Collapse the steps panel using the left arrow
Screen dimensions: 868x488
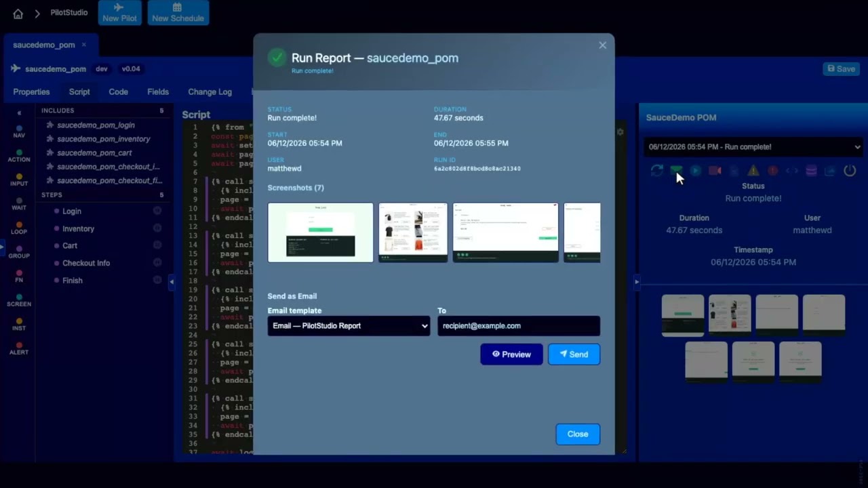(171, 281)
